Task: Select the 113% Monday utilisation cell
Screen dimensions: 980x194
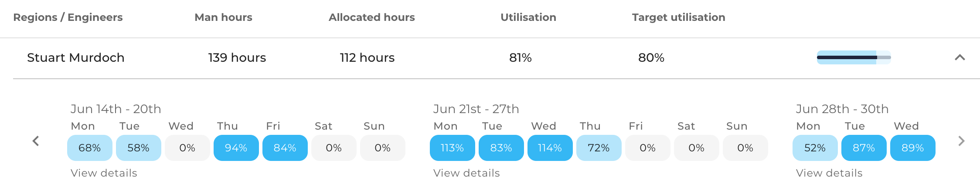Action: pos(453,148)
